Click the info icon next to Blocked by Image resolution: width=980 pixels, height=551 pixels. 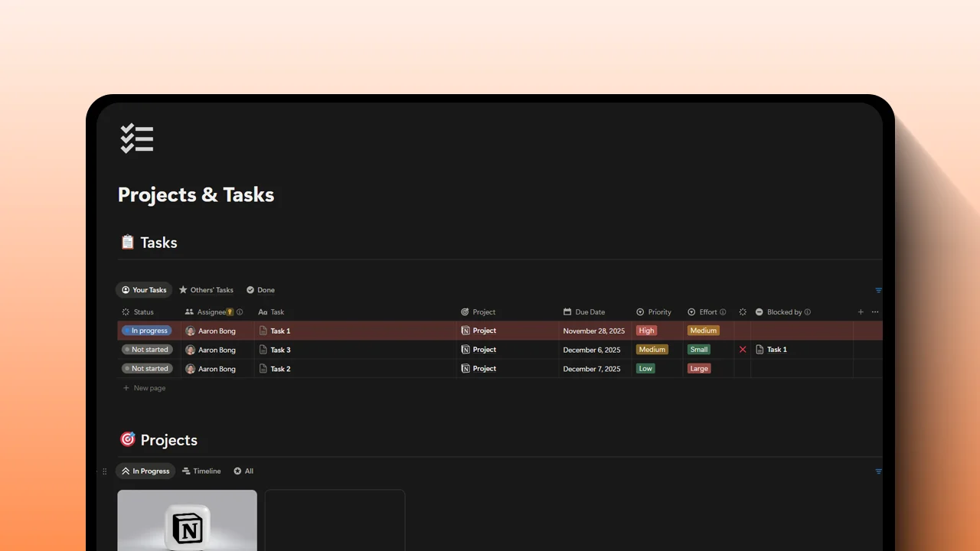point(808,312)
